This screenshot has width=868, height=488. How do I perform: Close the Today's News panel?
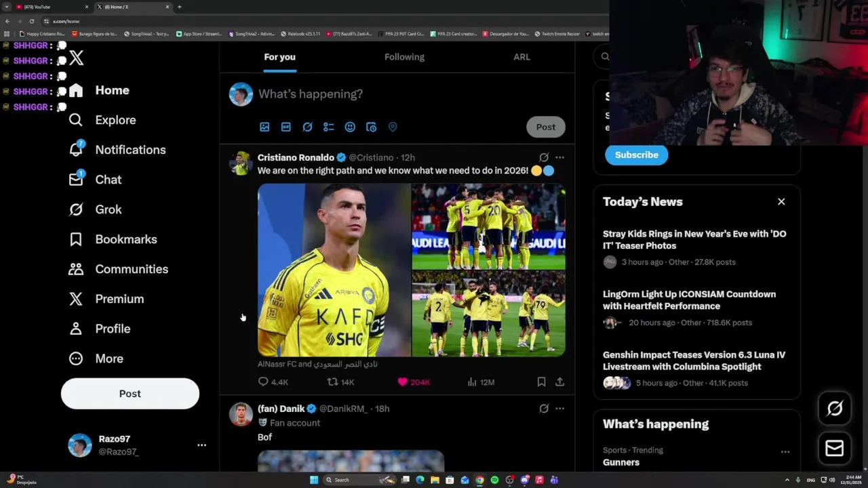click(x=781, y=202)
